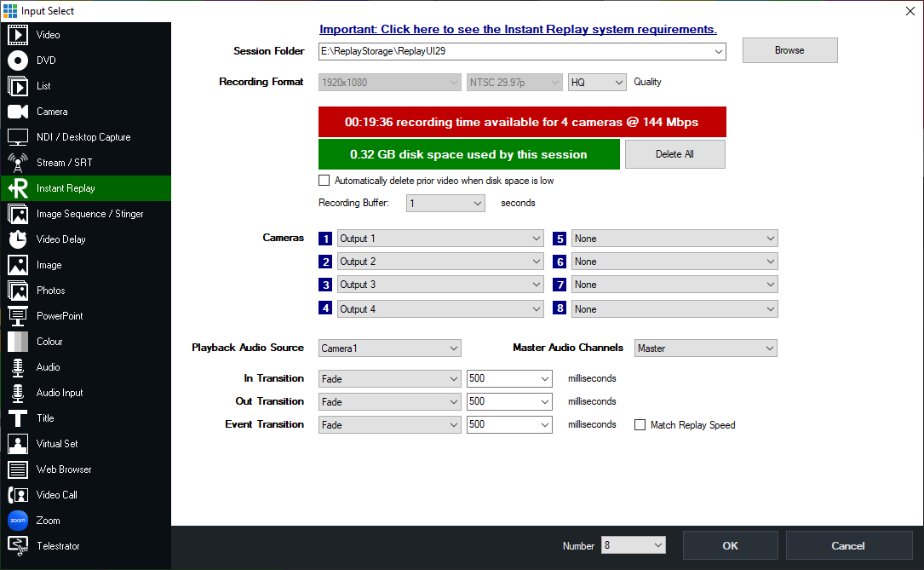Click the Telestrator icon
The width and height of the screenshot is (924, 570).
click(18, 546)
